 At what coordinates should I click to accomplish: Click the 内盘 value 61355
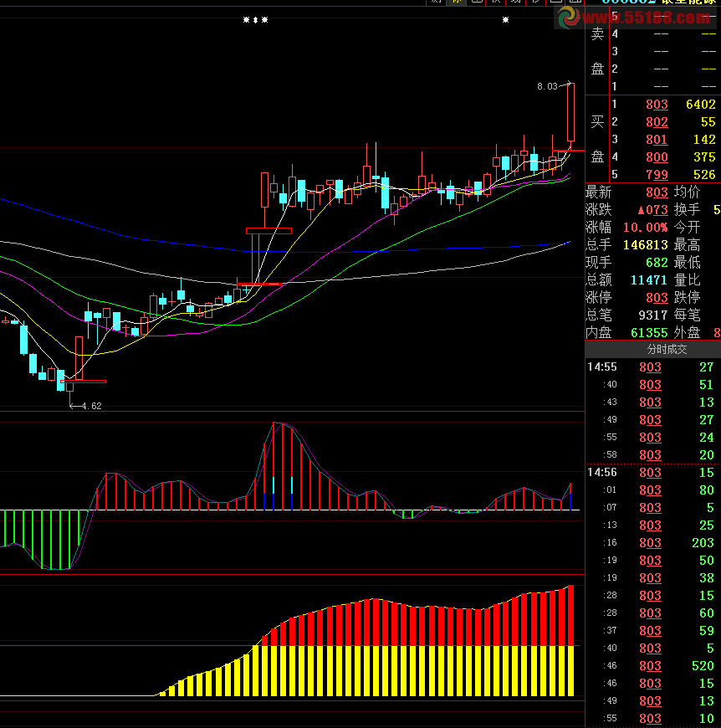[x=648, y=333]
